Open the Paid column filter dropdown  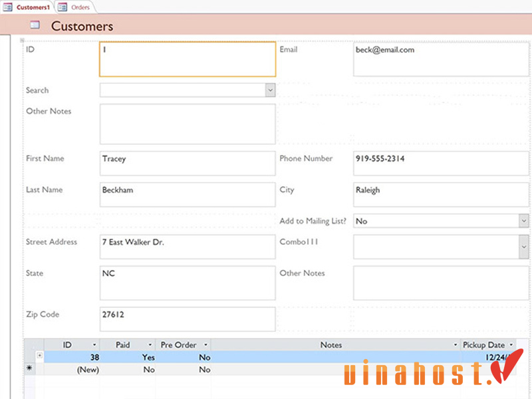click(x=150, y=344)
